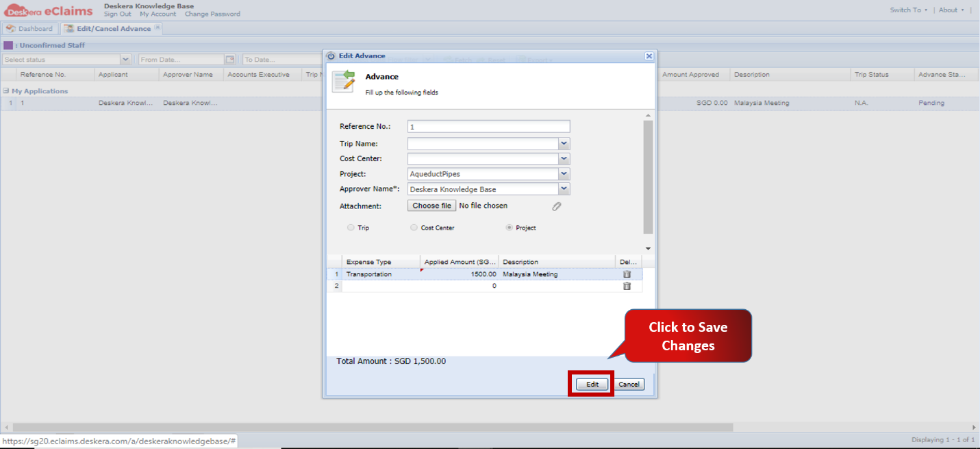
Task: Click the Edit button to save
Action: (592, 385)
